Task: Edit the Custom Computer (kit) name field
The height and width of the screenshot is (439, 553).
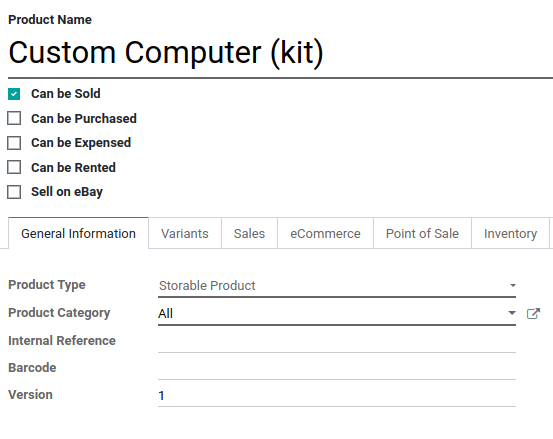Action: coord(280,53)
